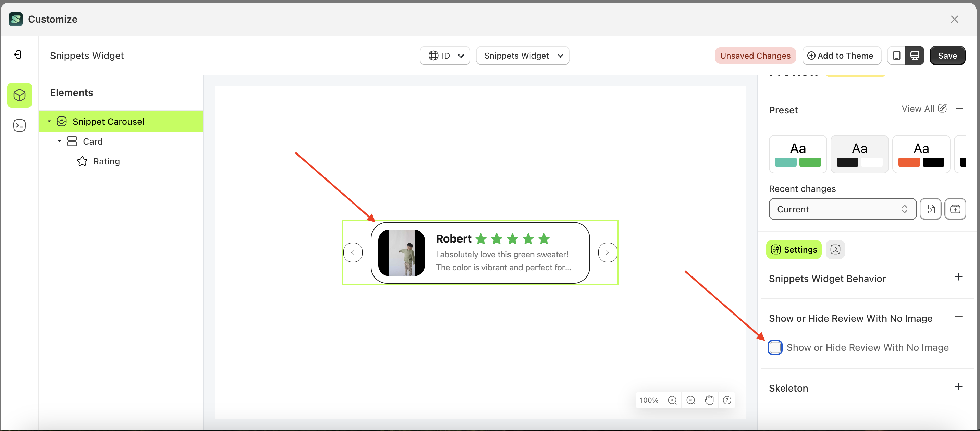
Task: Choose the teal and green preset swatch
Action: click(x=798, y=154)
